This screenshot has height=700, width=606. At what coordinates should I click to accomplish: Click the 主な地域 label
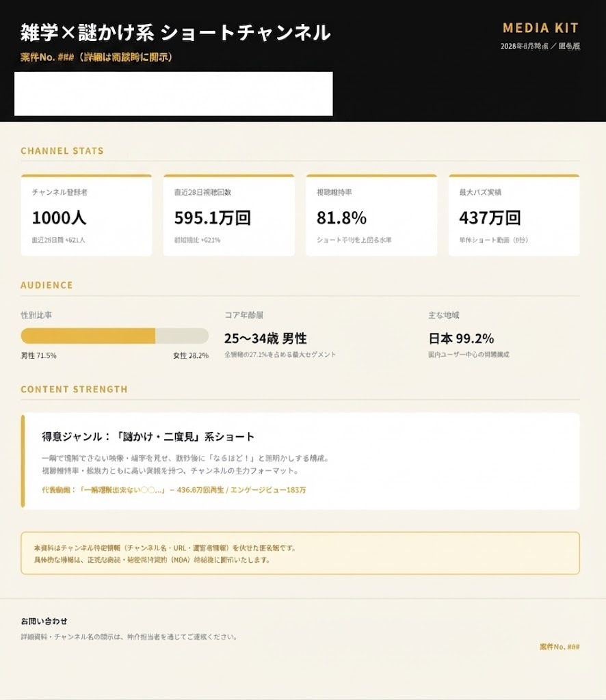(x=443, y=315)
